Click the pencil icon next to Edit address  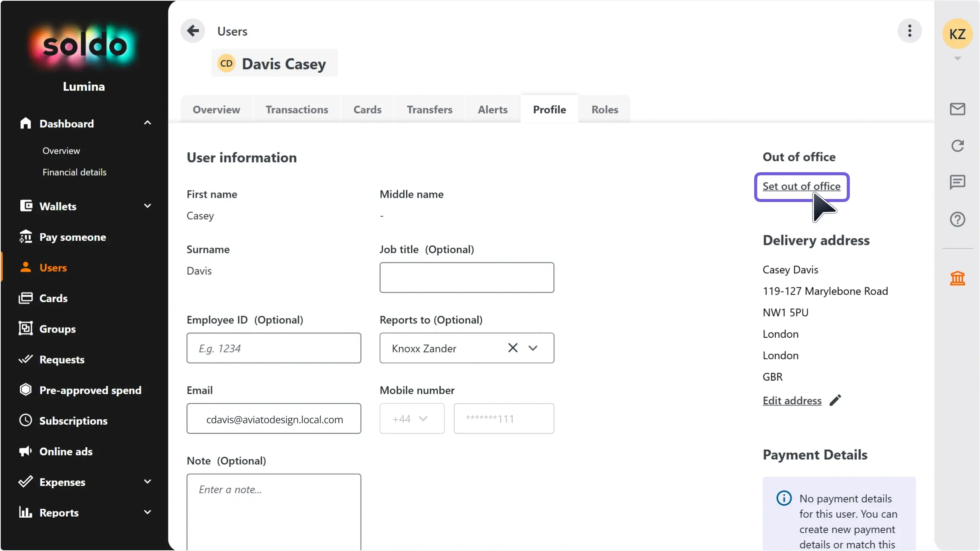[x=835, y=400]
